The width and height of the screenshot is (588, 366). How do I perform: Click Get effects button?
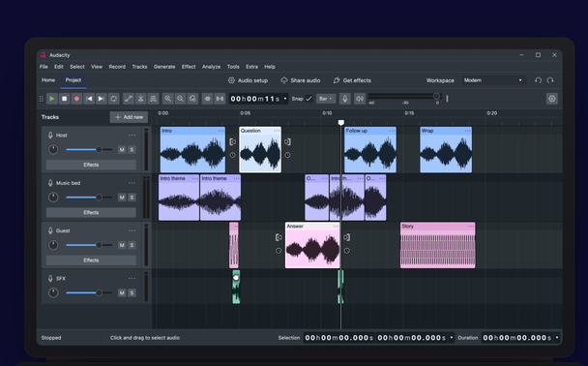352,80
